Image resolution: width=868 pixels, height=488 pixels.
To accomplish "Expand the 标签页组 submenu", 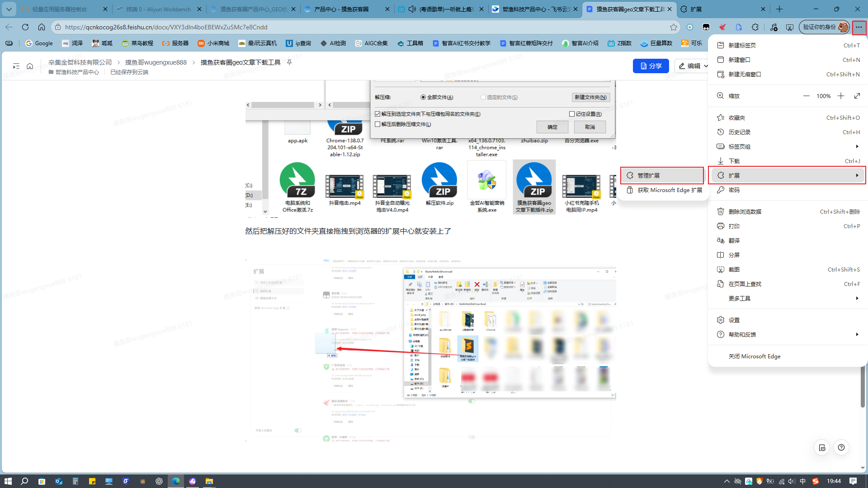I will pyautogui.click(x=788, y=146).
